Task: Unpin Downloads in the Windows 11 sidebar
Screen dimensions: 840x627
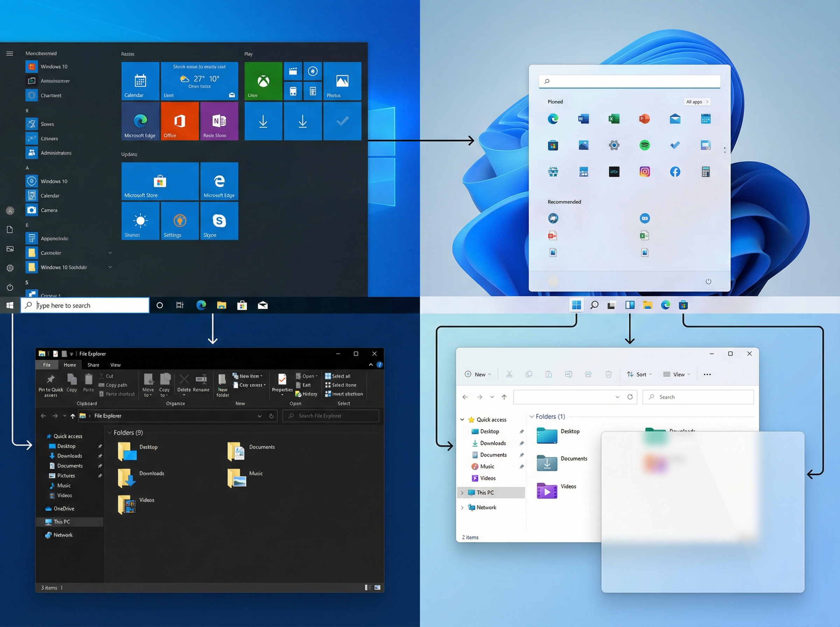Action: (522, 443)
